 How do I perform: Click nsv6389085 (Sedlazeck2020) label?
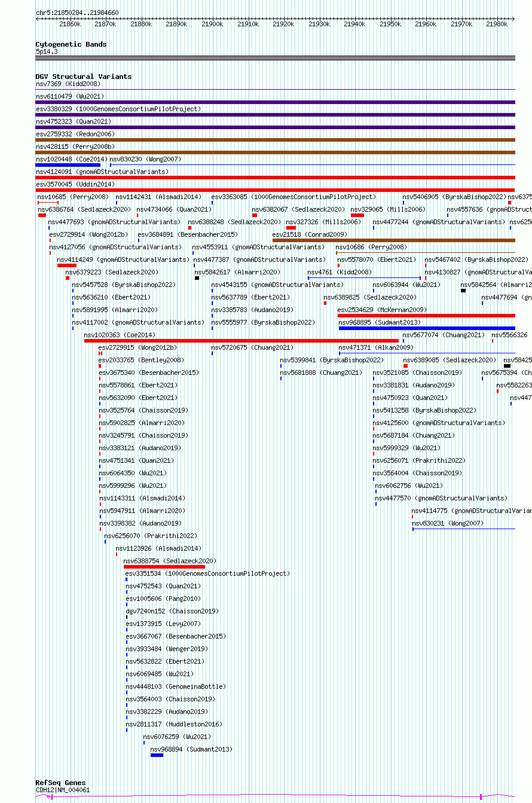[450, 360]
